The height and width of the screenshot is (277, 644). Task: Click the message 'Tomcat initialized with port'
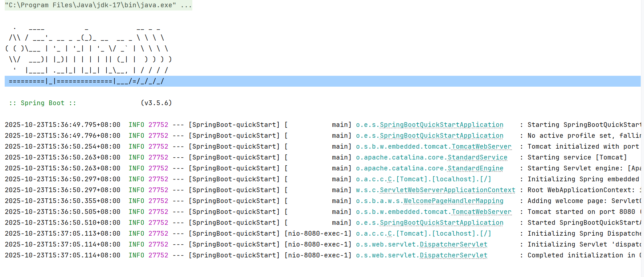(x=583, y=146)
